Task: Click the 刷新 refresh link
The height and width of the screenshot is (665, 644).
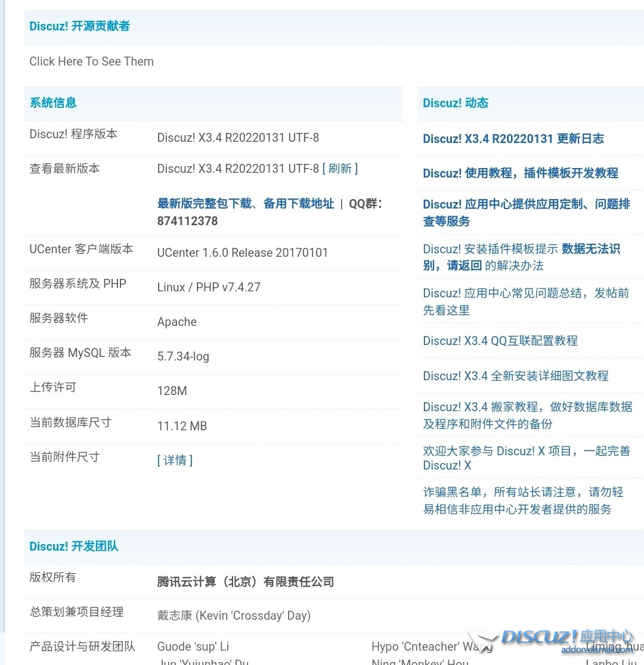Action: click(340, 169)
